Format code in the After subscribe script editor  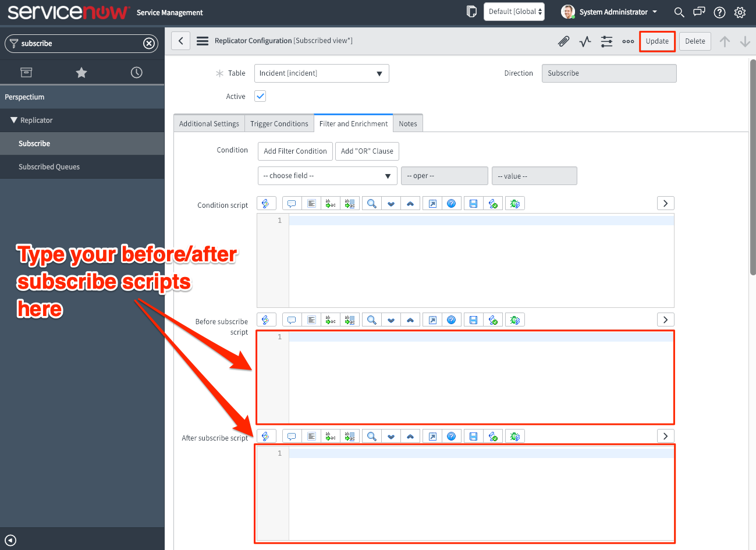coord(311,436)
